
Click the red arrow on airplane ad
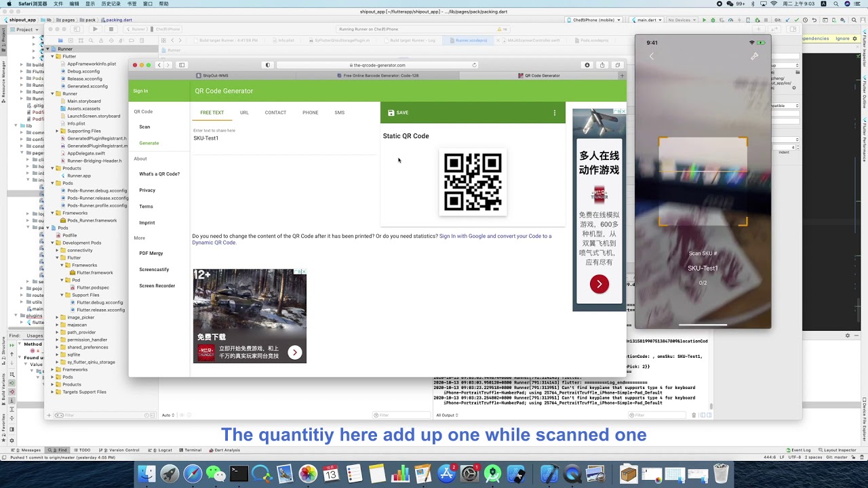pos(599,284)
